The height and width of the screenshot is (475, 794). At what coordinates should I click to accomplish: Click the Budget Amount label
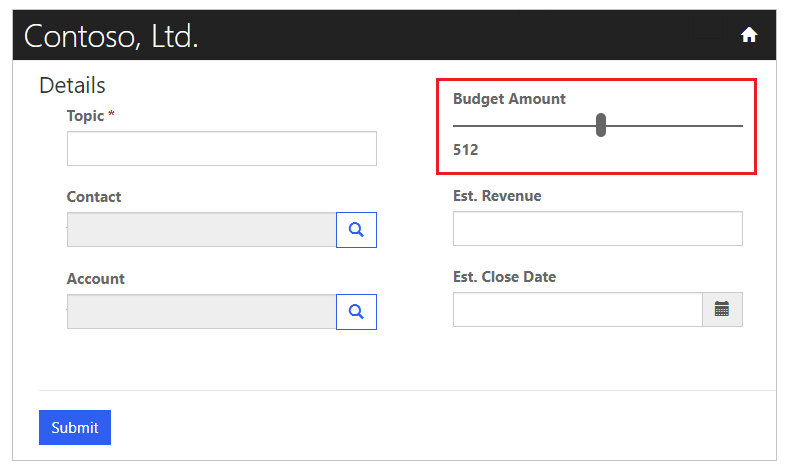(509, 99)
